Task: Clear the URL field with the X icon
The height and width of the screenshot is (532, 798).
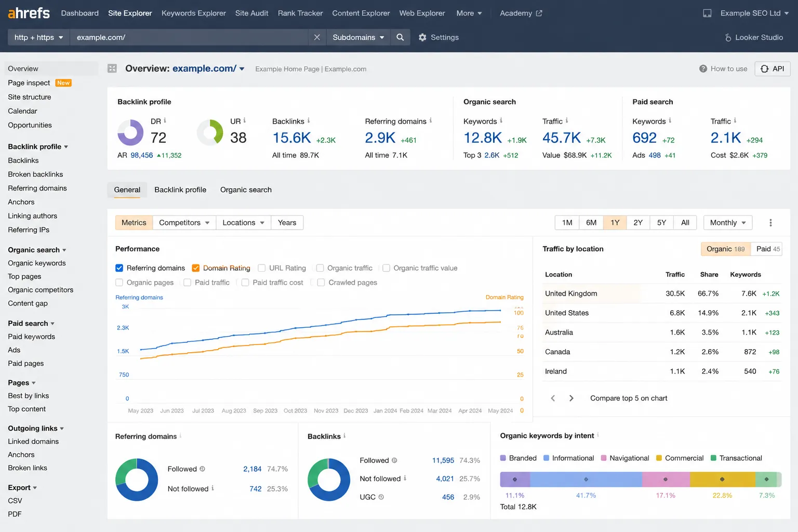Action: [x=317, y=37]
